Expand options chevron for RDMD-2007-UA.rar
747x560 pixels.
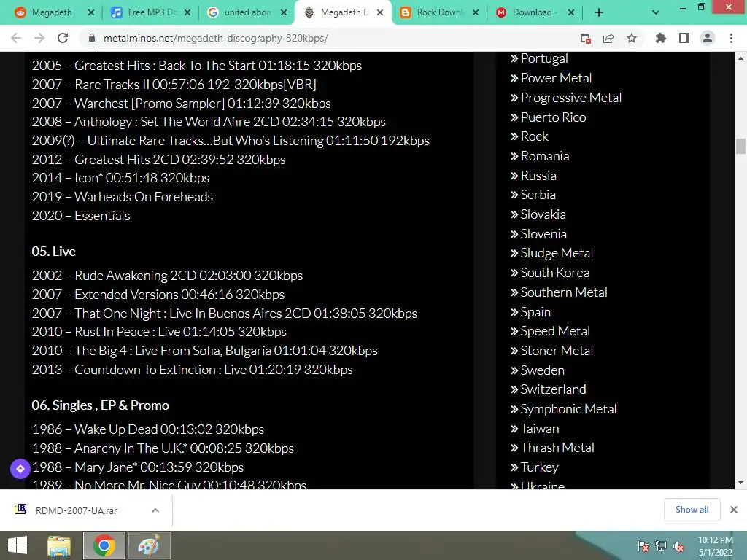[155, 510]
